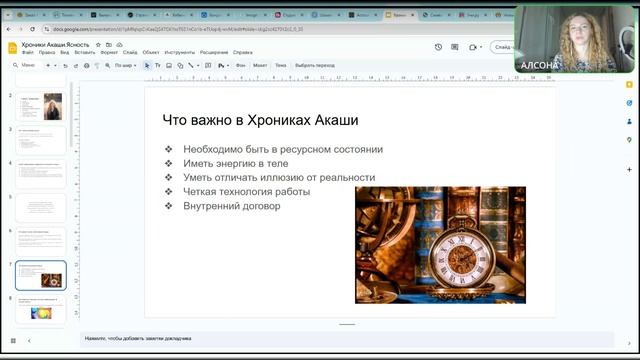This screenshot has height=360, width=640.
Task: Add a new slide with plus icon
Action: pos(48,65)
